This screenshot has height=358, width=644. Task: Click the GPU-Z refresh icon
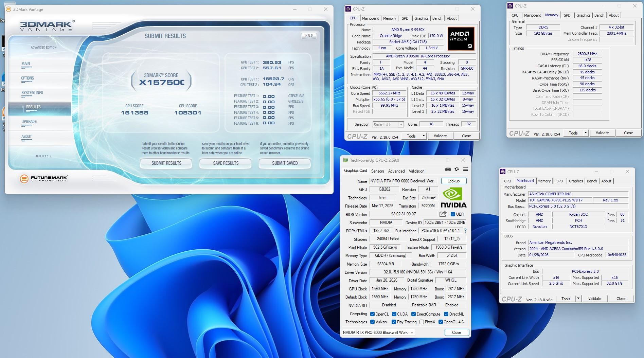click(x=457, y=169)
